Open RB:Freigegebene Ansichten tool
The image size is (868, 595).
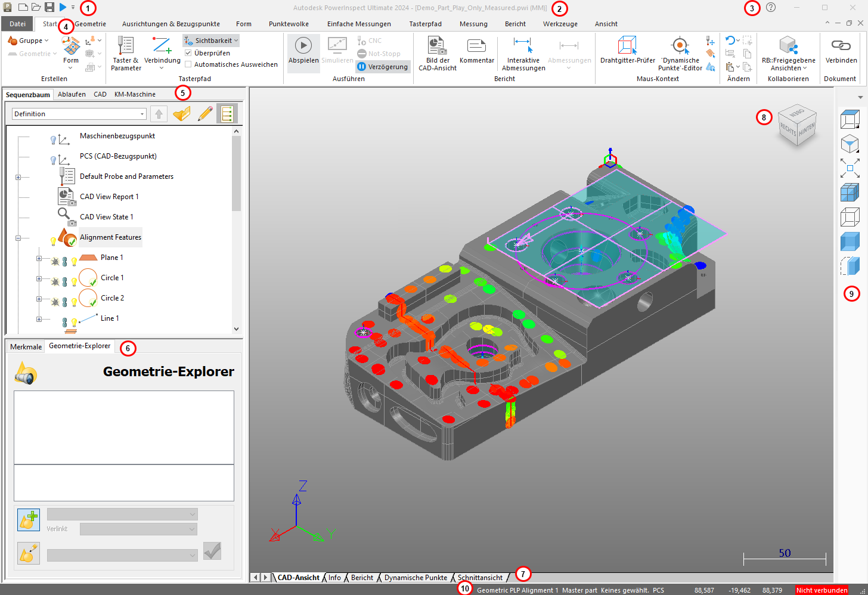pyautogui.click(x=788, y=54)
